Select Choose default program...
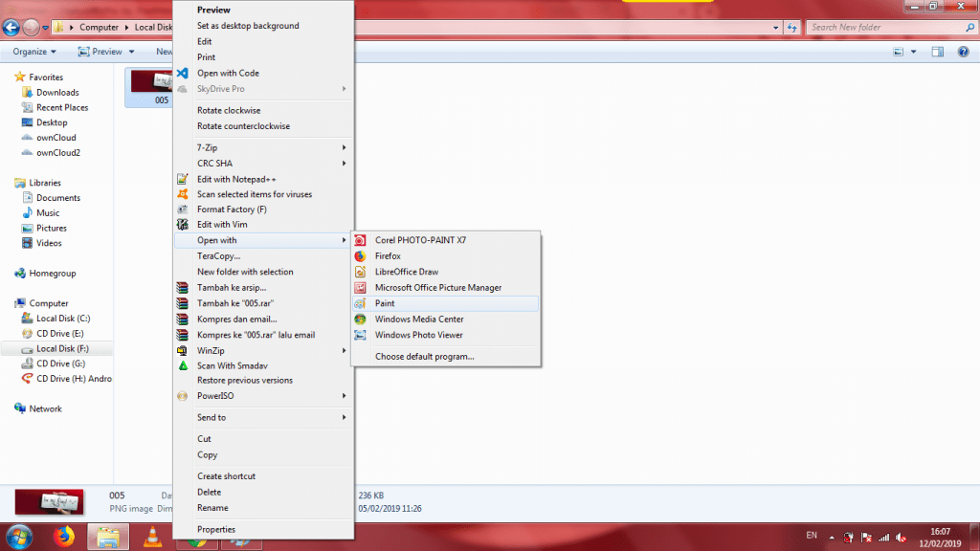 point(424,357)
